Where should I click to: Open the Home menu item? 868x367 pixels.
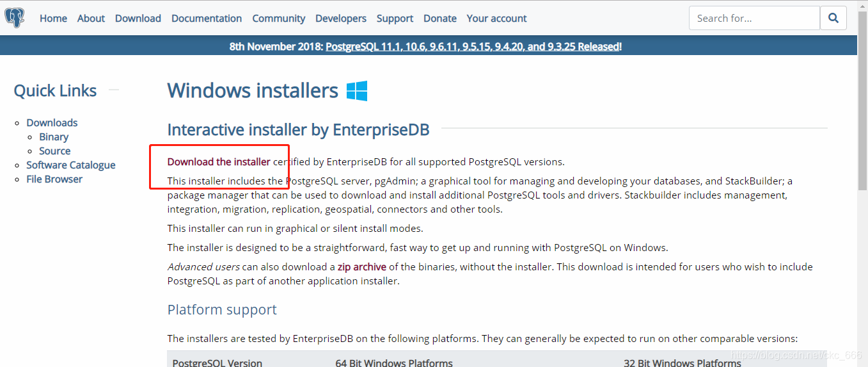[x=53, y=19]
